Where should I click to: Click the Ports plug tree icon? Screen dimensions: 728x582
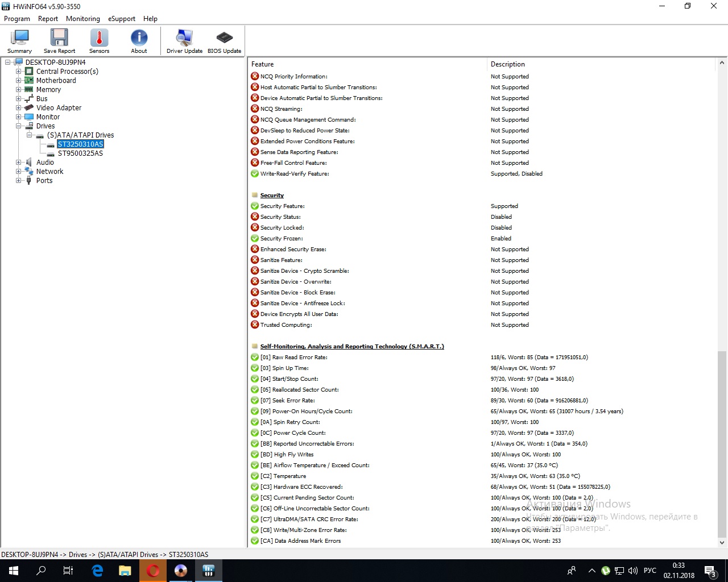tap(29, 181)
